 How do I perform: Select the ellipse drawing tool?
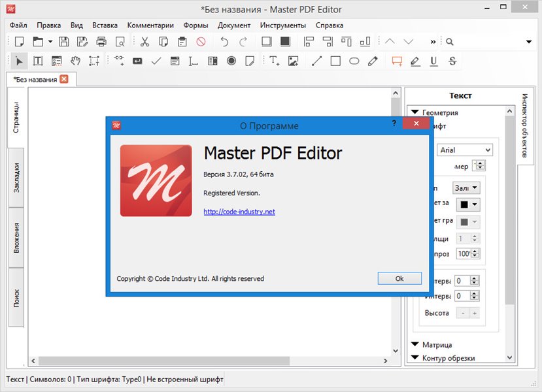tap(354, 61)
